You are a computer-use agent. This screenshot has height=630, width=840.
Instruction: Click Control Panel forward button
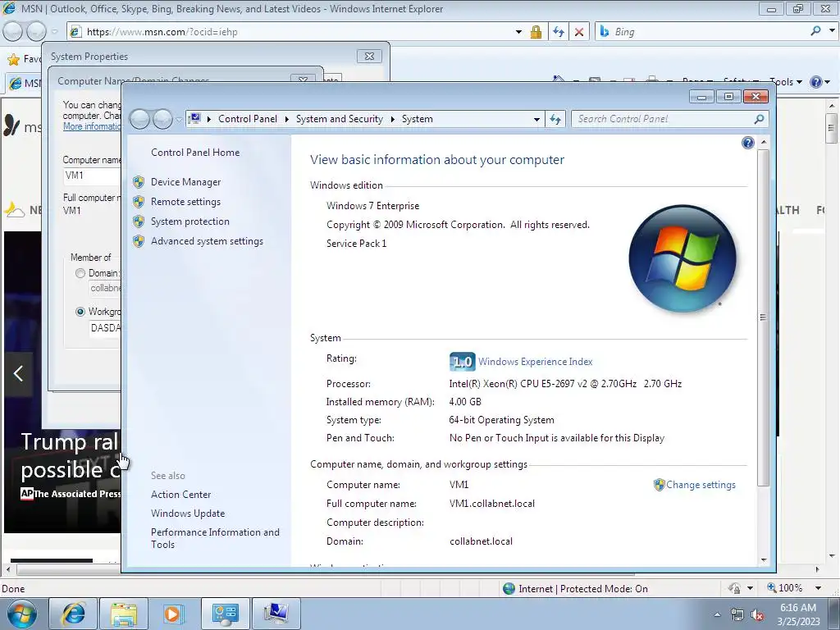pyautogui.click(x=163, y=119)
